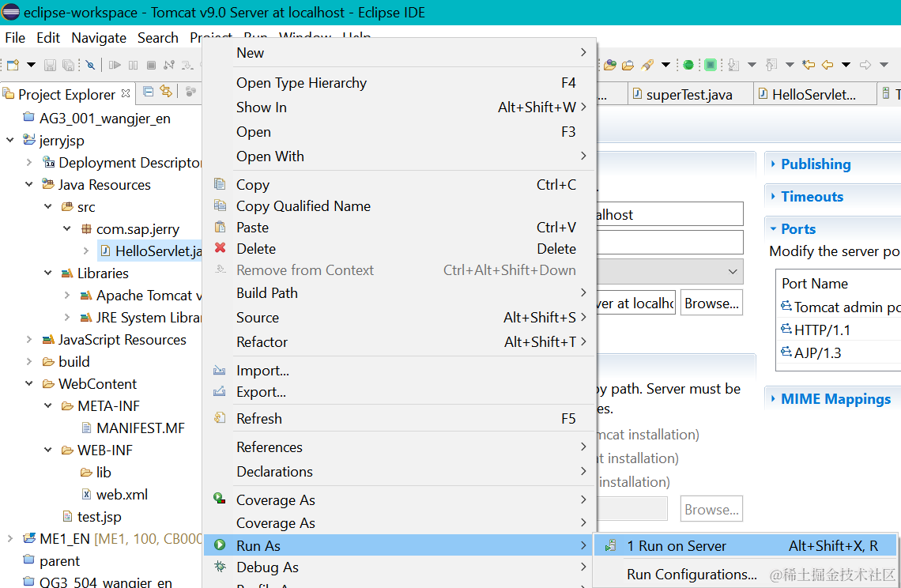Expand the Deployment Descriptor node
The image size is (901, 588).
pos(28,163)
